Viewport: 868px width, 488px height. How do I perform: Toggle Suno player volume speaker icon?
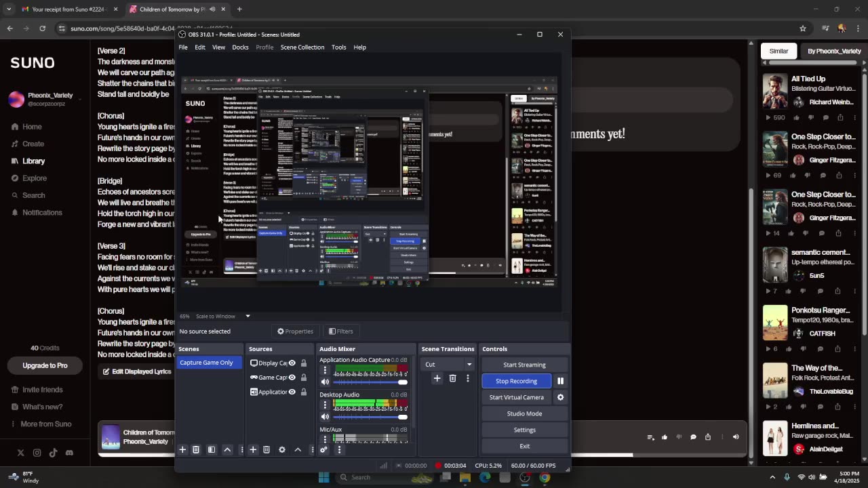pyautogui.click(x=736, y=437)
